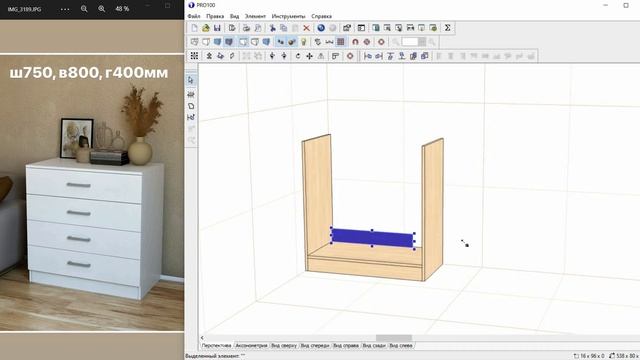Click the first alignment icon of the last blue group in third toolbar

tap(368, 56)
